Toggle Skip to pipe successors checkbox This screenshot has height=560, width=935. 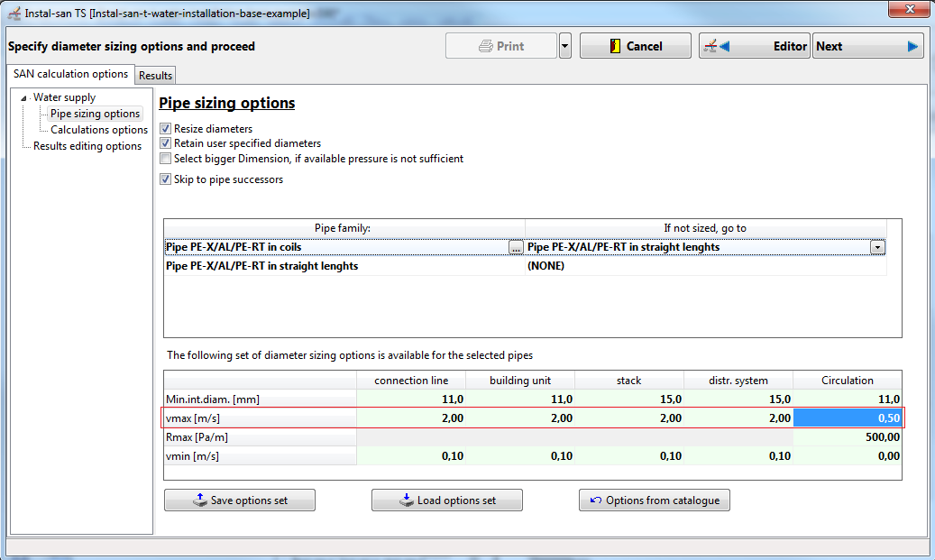(165, 179)
